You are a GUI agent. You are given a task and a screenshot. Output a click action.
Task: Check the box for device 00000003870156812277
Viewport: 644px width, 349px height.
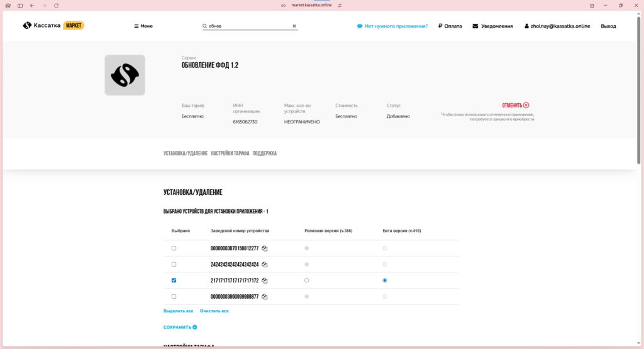[174, 248]
